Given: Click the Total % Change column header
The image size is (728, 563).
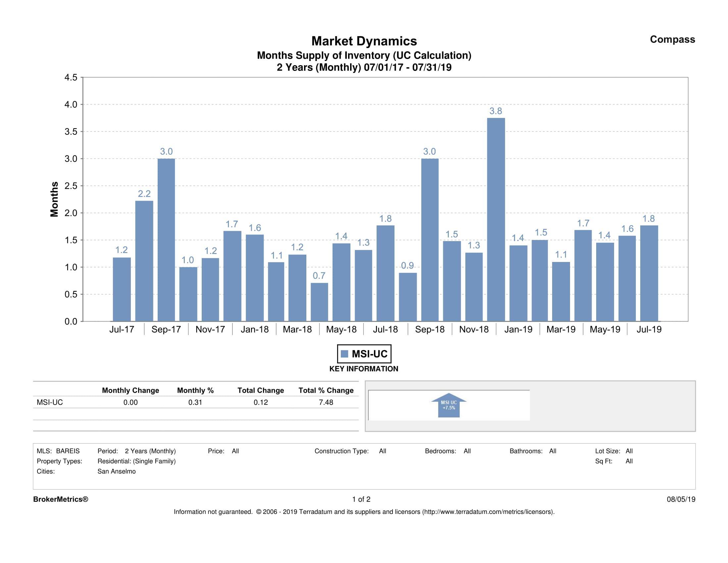Looking at the screenshot, I should tap(326, 390).
